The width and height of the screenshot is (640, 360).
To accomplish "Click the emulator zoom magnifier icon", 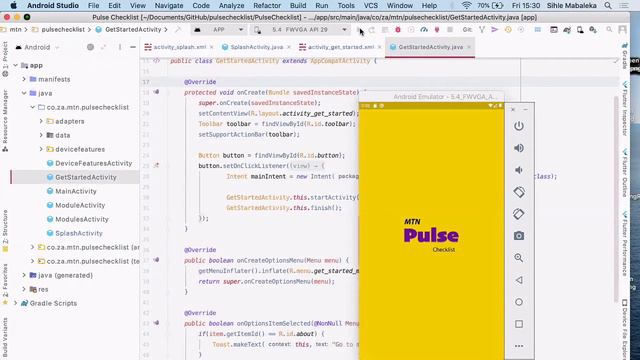I will [x=519, y=258].
